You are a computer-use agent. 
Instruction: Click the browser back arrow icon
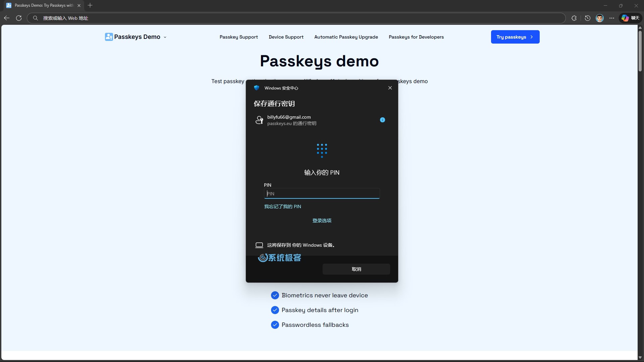click(x=7, y=18)
